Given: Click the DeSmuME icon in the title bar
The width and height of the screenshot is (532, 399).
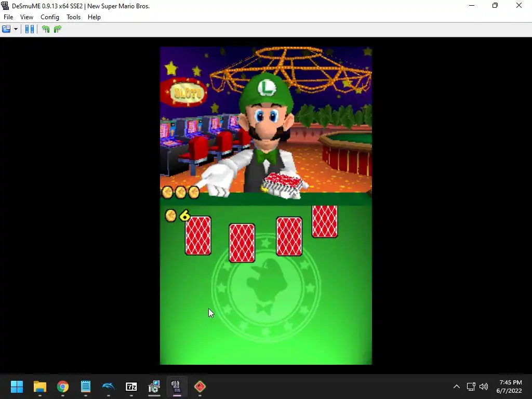Looking at the screenshot, I should point(5,6).
